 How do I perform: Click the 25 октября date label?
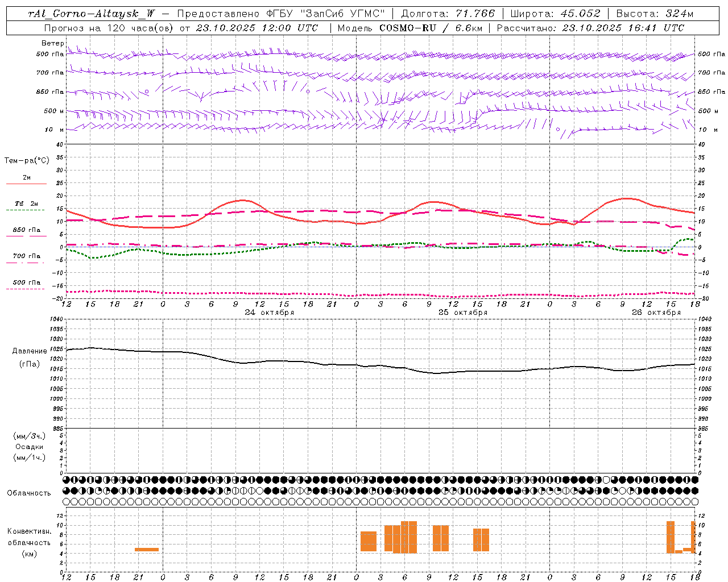point(463,313)
